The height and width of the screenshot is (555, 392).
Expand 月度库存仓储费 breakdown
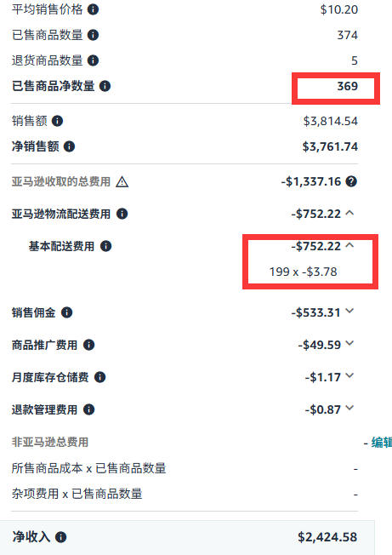349,375
